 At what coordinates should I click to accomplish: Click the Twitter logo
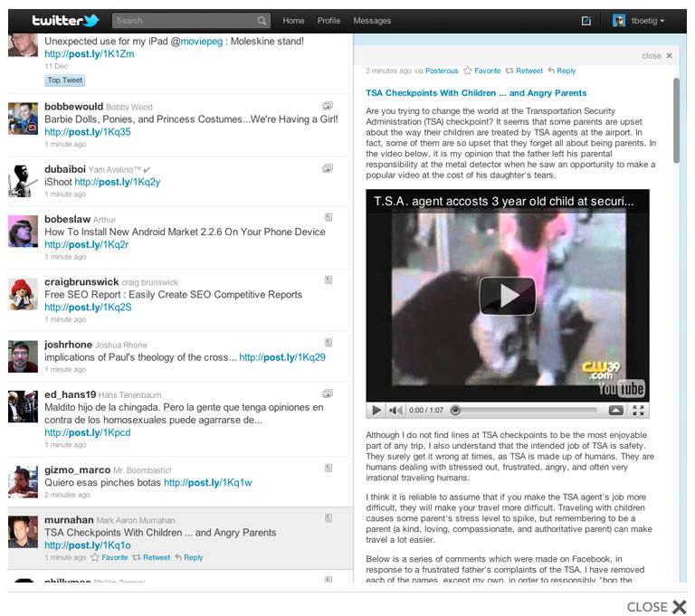(x=65, y=21)
